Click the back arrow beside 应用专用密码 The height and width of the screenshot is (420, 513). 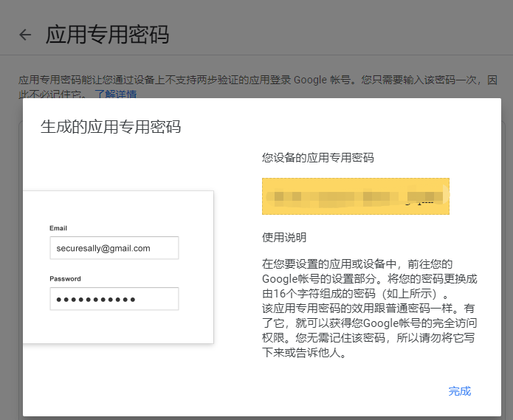pos(25,35)
